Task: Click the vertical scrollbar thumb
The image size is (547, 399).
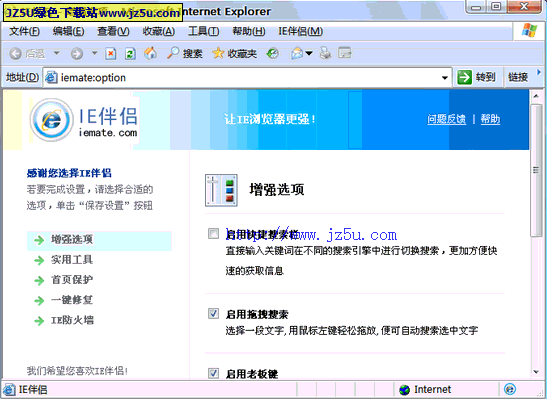Action: pyautogui.click(x=536, y=170)
